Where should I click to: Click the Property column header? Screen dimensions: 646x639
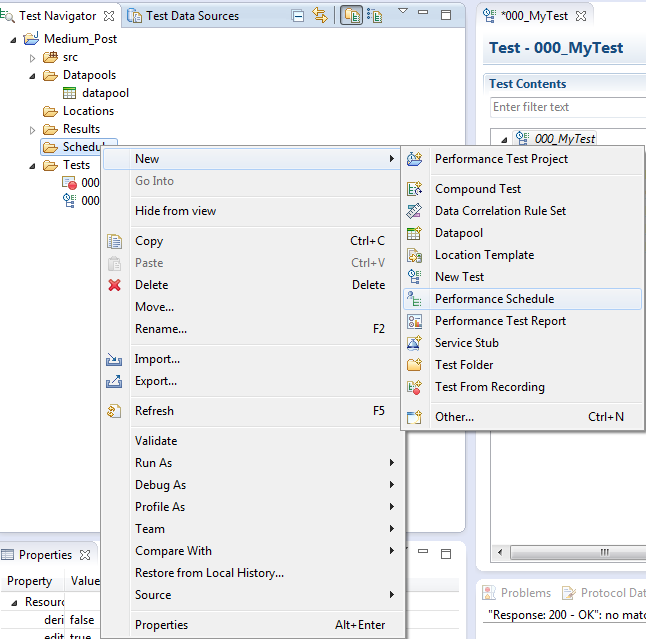[x=30, y=581]
